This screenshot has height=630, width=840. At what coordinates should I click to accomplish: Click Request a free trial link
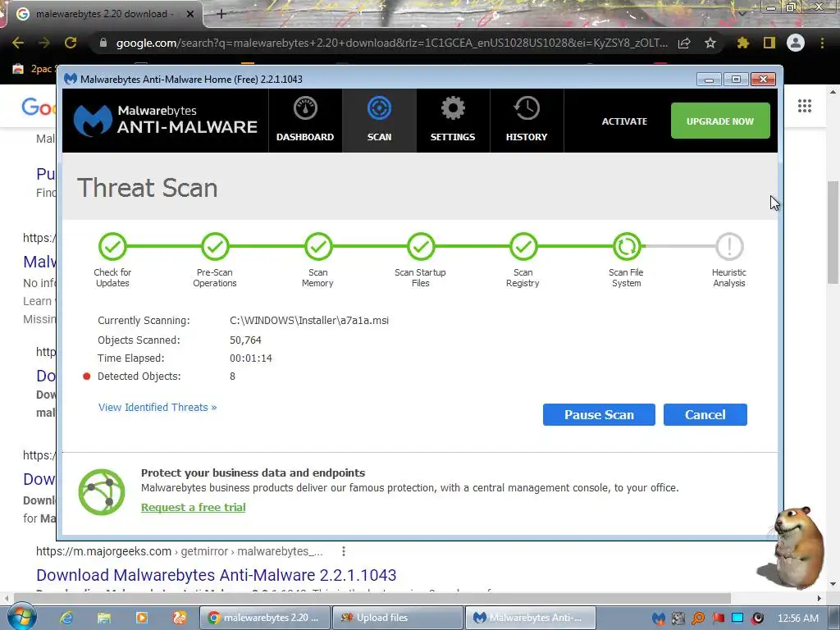click(x=194, y=507)
